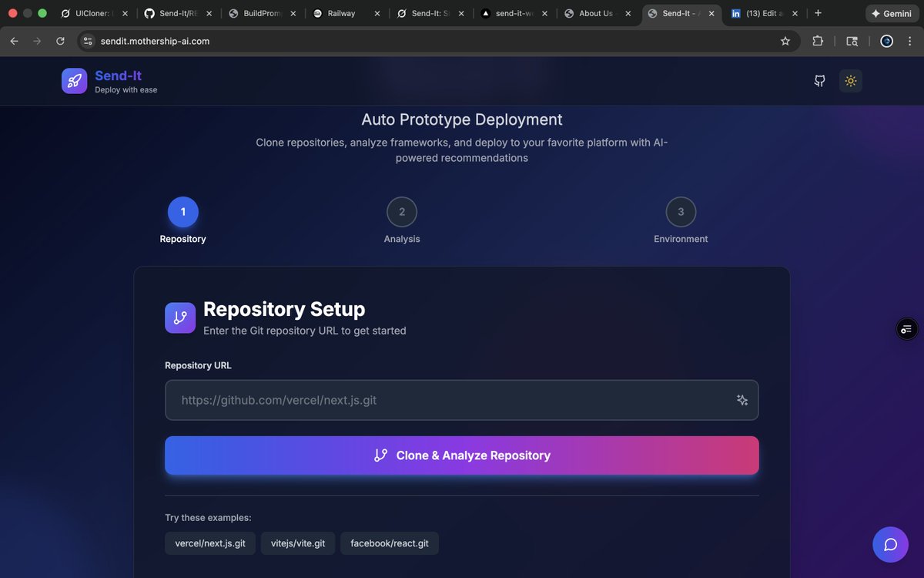The width and height of the screenshot is (924, 578).
Task: Choose the vitejs/vite.git example
Action: pos(298,543)
